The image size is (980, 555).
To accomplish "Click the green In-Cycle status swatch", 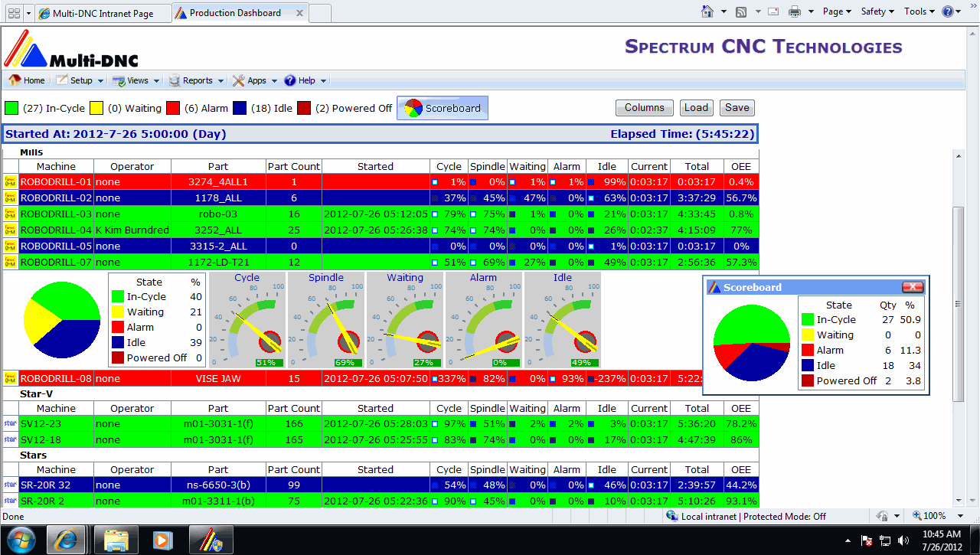I will tap(11, 108).
